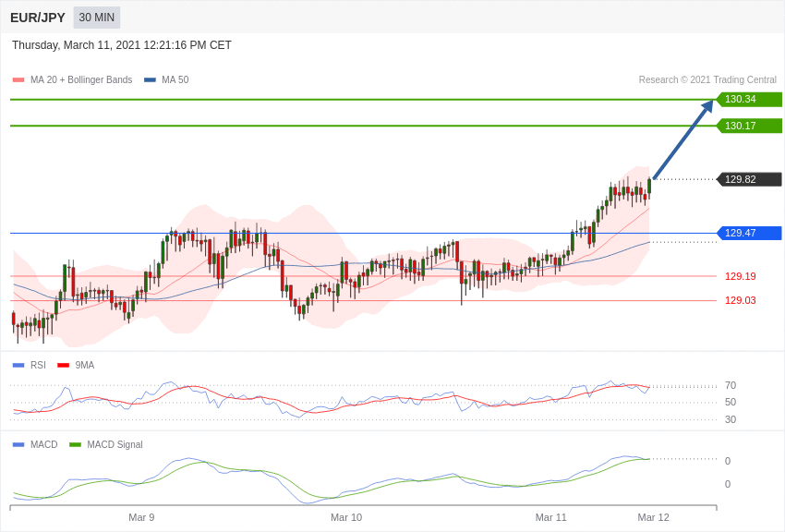Click the red 129.03 support level label

tap(740, 300)
